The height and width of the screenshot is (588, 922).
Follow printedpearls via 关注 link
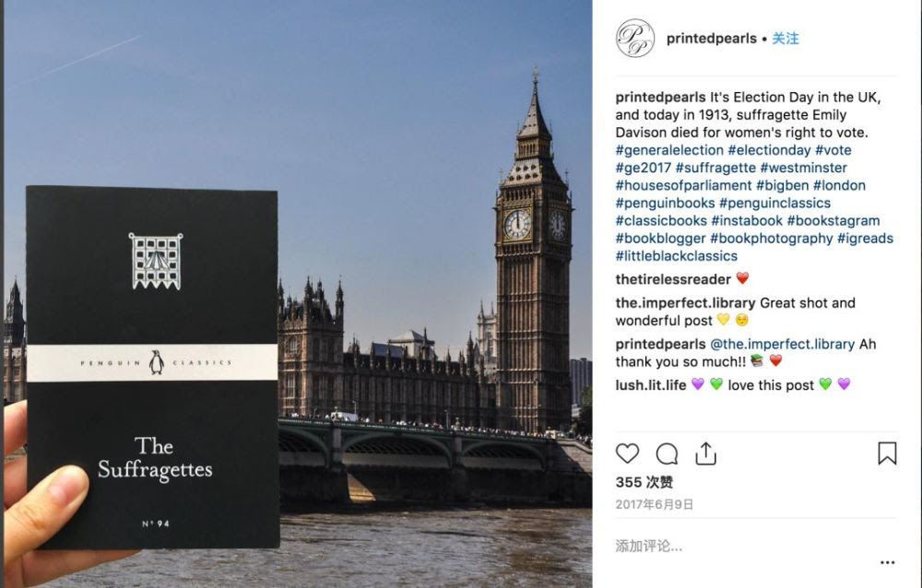[785, 39]
